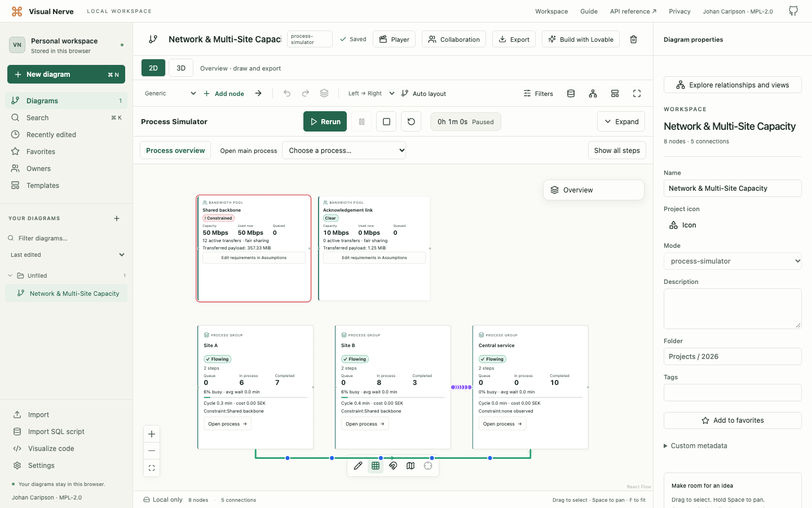
Task: Click Add to favorites
Action: (x=732, y=421)
